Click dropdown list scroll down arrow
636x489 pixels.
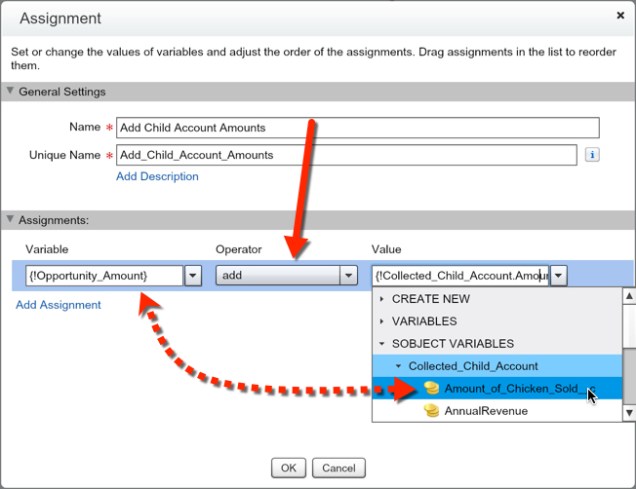629,413
